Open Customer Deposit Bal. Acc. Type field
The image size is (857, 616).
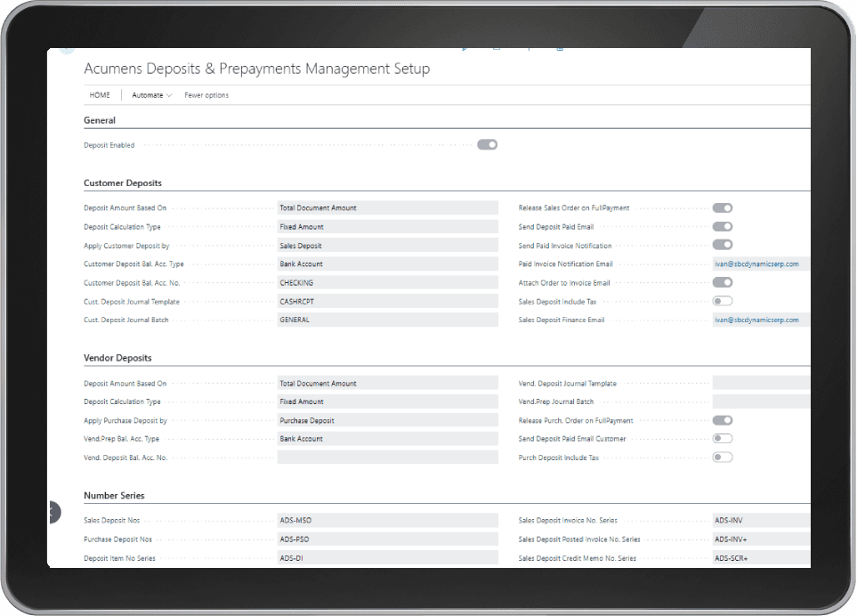(387, 264)
